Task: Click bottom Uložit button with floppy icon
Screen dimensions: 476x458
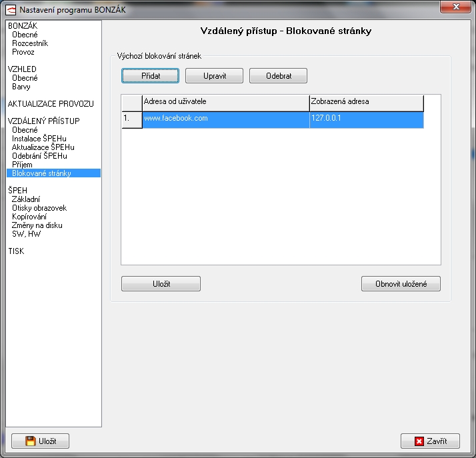Action: pos(41,441)
